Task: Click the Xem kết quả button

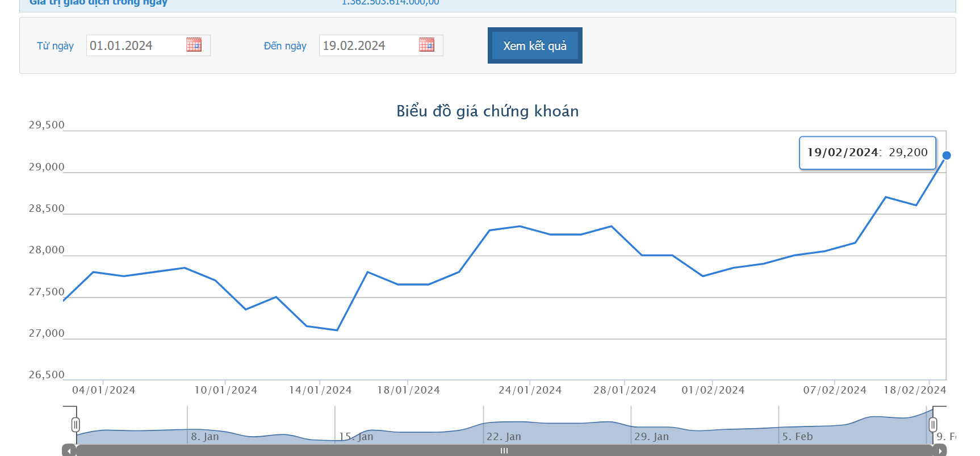Action: pyautogui.click(x=535, y=45)
